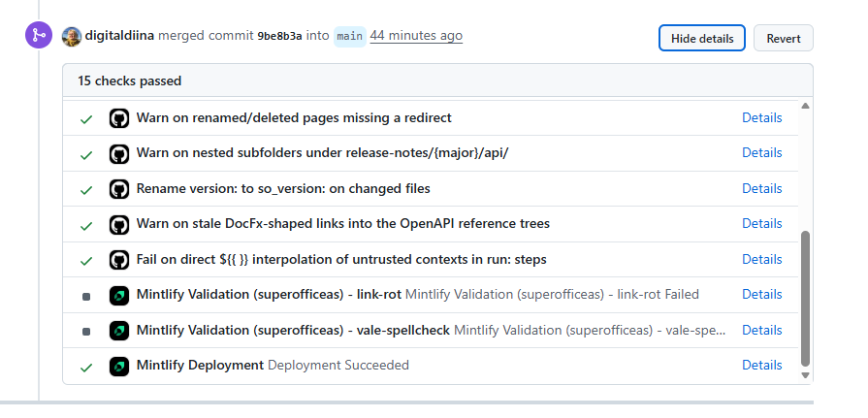The image size is (868, 418).
Task: Click GitHub icon beside stale DocFx links check
Action: (x=119, y=225)
